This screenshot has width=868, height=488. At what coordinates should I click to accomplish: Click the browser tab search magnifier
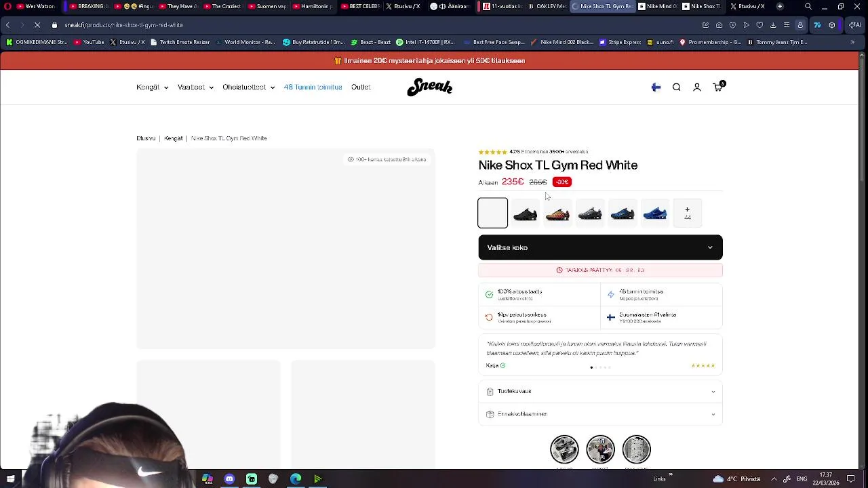[x=808, y=6]
